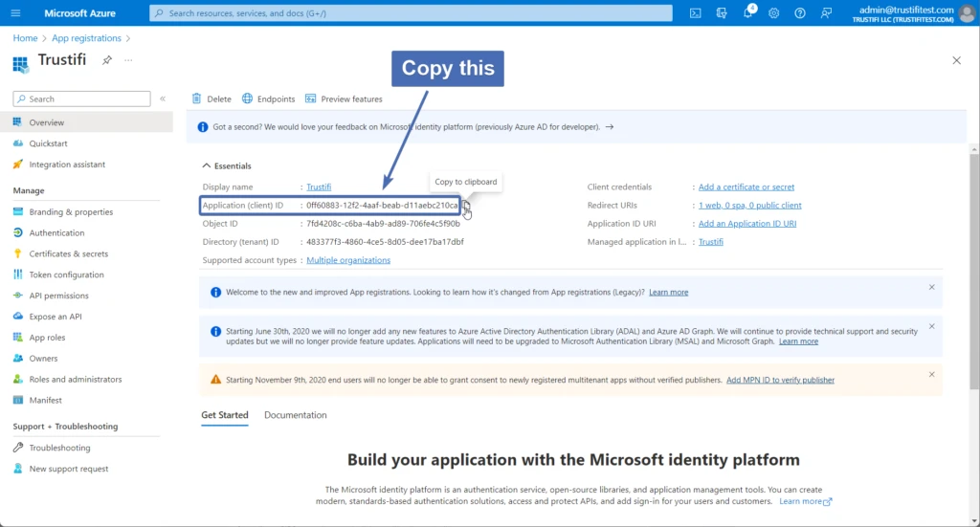Select the Get Started tab

[224, 414]
